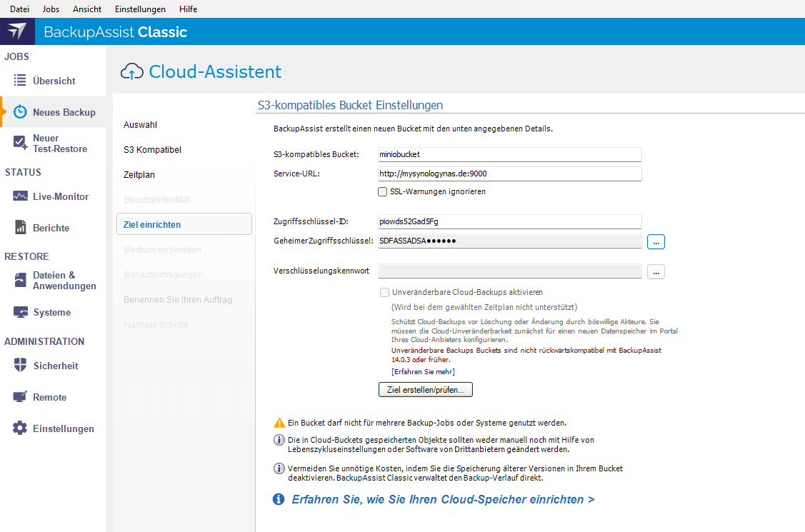Click the Remote monitor icon
Viewport: 805px width, 532px height.
20,397
